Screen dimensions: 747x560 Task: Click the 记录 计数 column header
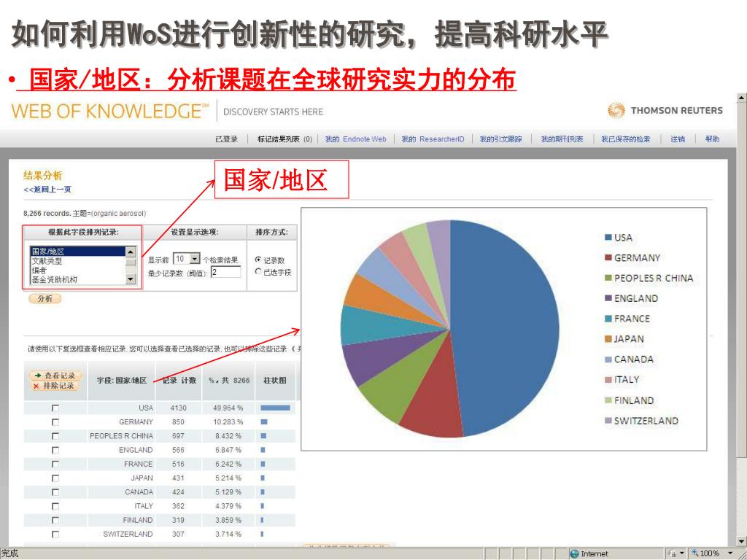click(x=179, y=381)
